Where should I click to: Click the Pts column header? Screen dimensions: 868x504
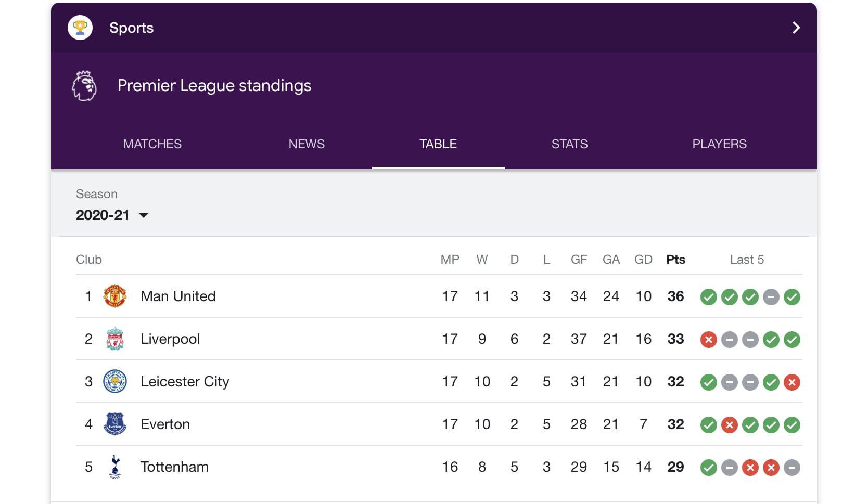[675, 260]
